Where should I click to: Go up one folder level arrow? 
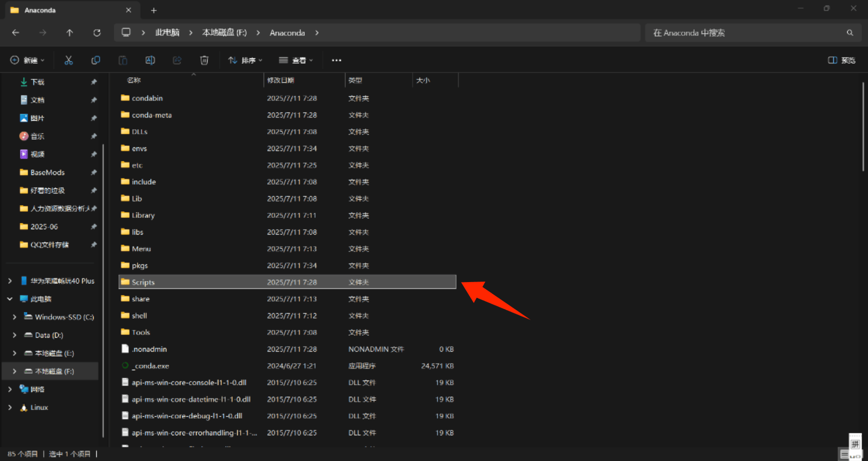tap(70, 33)
